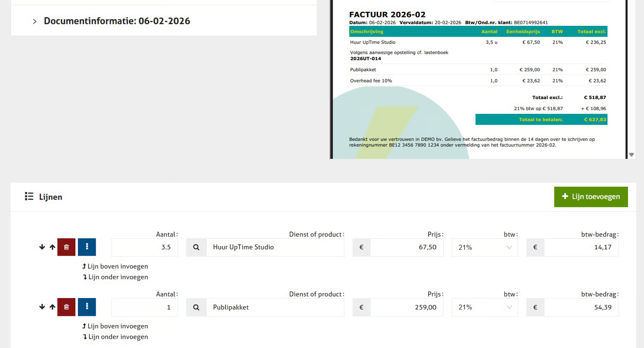Move the Publipakket line down
This screenshot has width=644, height=348.
point(42,307)
